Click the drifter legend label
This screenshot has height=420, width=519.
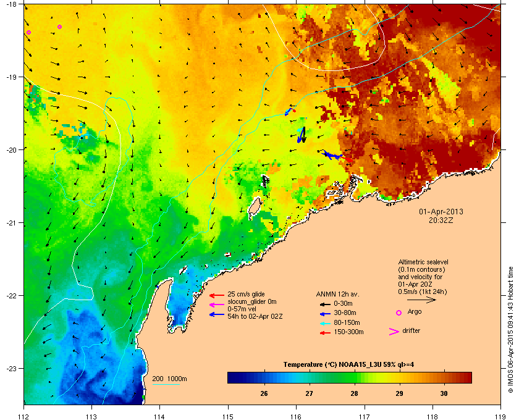tap(411, 330)
